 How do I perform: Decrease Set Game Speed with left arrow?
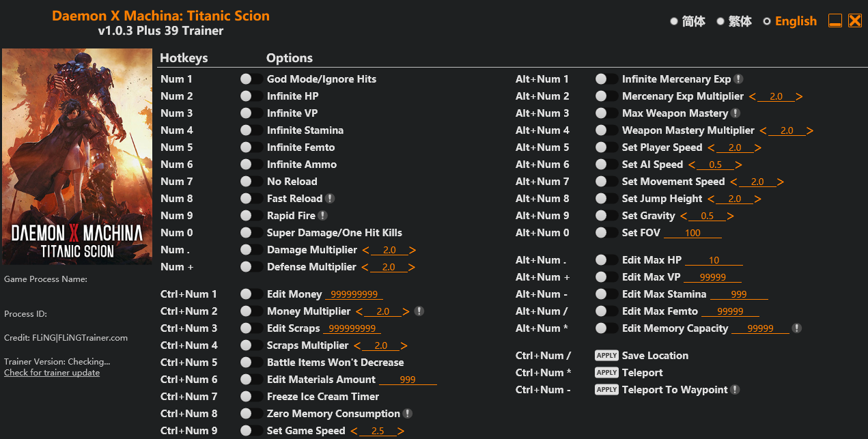[x=354, y=431]
